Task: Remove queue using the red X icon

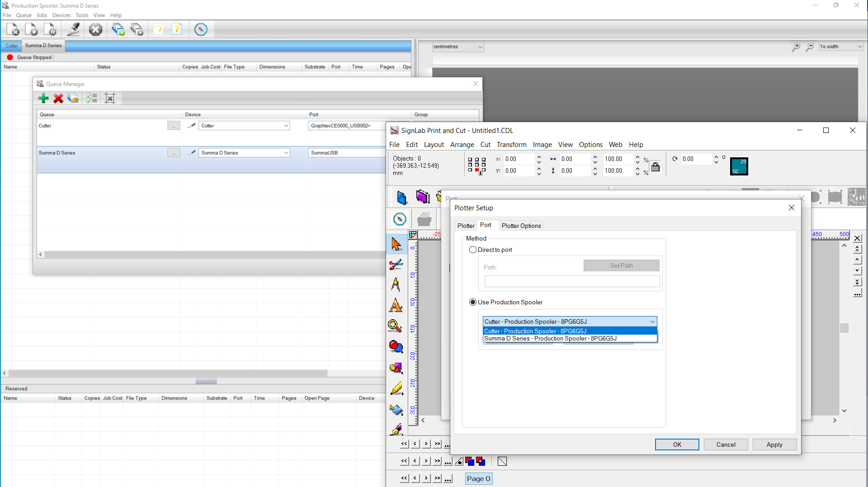Action: pyautogui.click(x=58, y=98)
